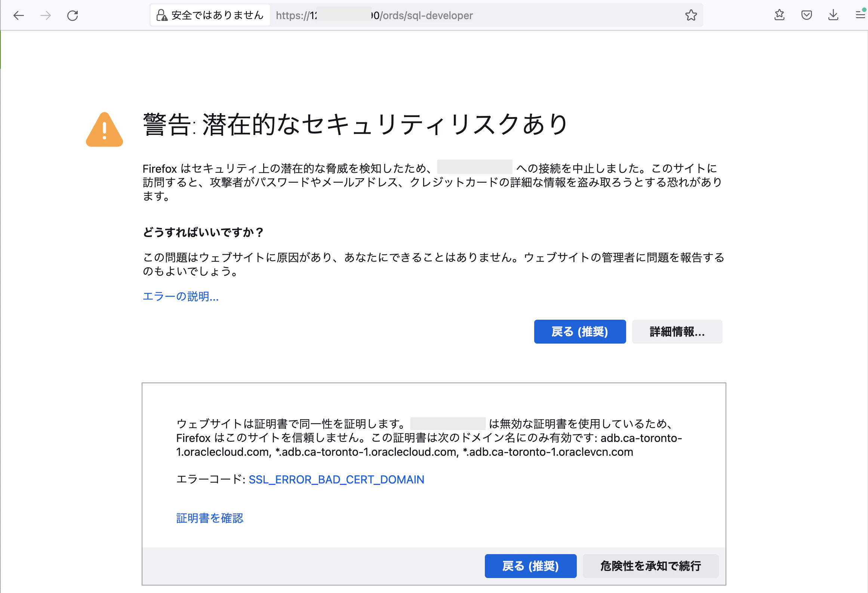Screen dimensions: 868x593
Task: Save page to Pocket icon
Action: [806, 15]
